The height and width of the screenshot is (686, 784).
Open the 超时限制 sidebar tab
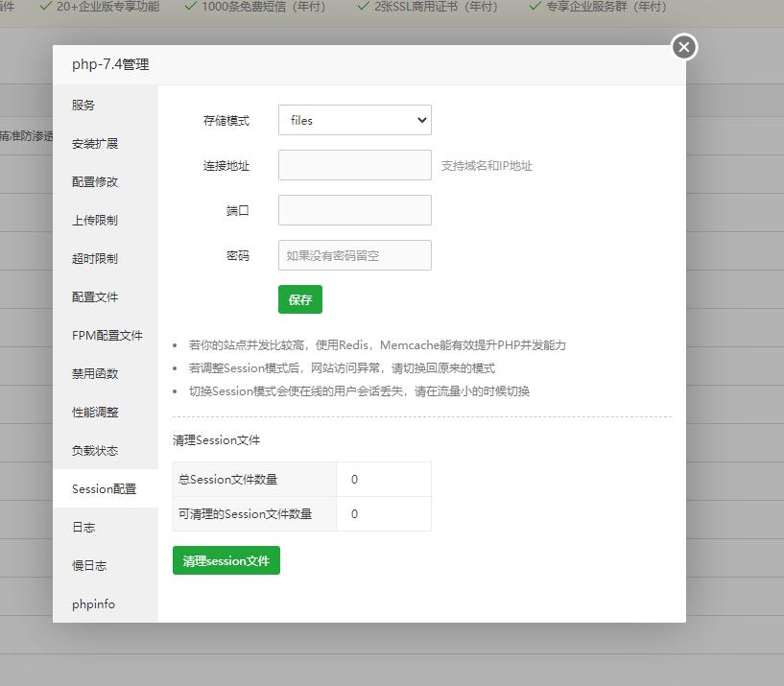pyautogui.click(x=105, y=258)
